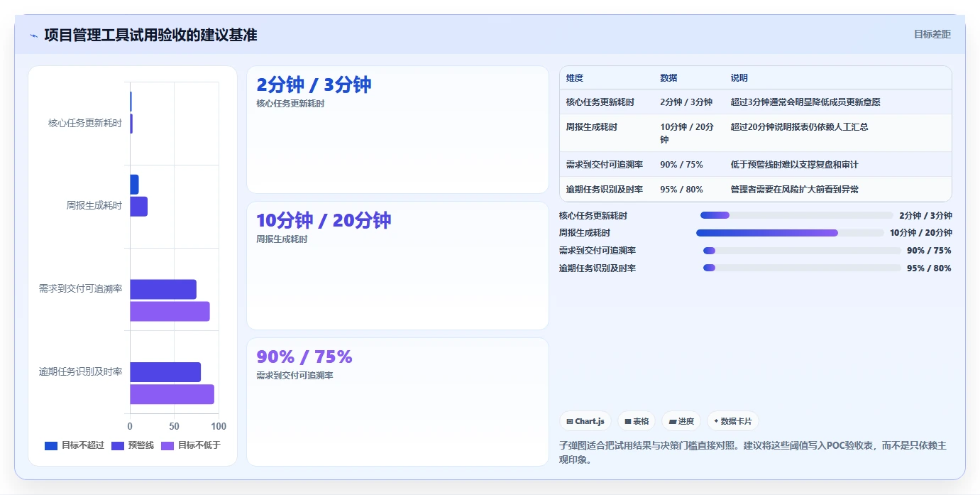Screen dimensions: 980x495
Task: Click the 说明 table column header
Action: point(739,78)
